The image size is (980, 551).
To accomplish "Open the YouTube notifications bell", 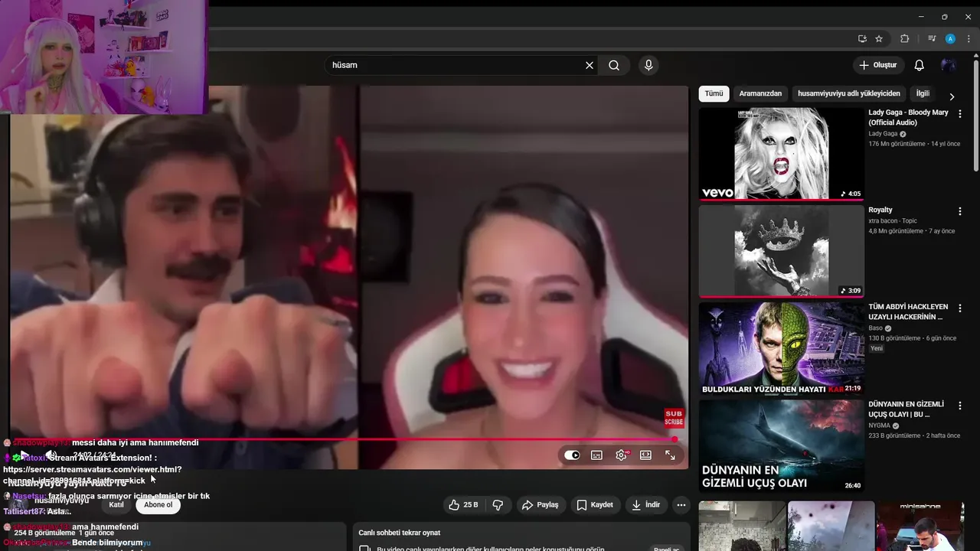I will (x=920, y=65).
